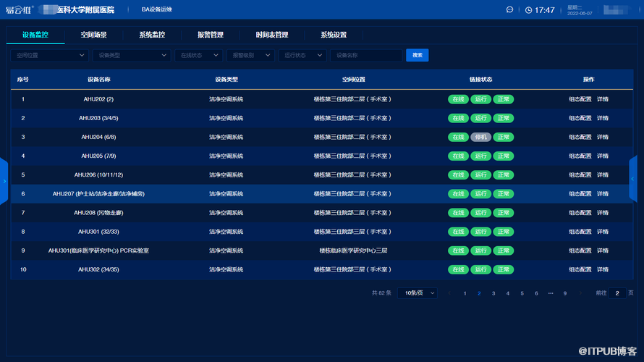Click the 设备名称 text input field

[366, 55]
